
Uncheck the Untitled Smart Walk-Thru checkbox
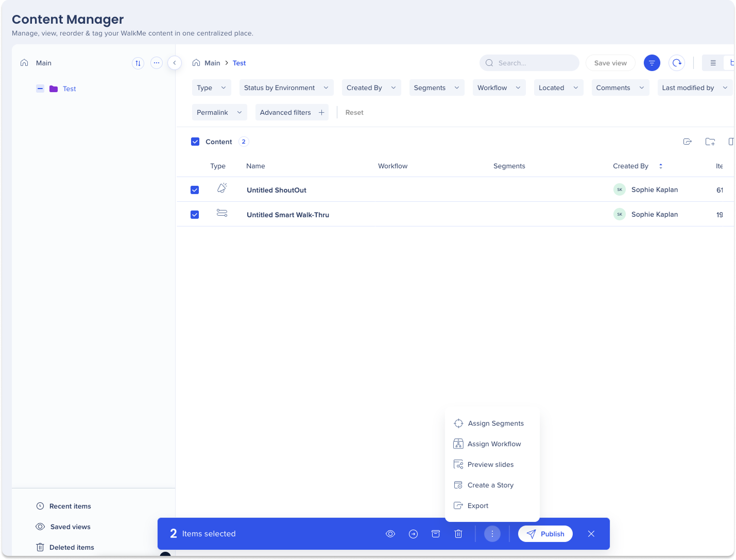(195, 215)
